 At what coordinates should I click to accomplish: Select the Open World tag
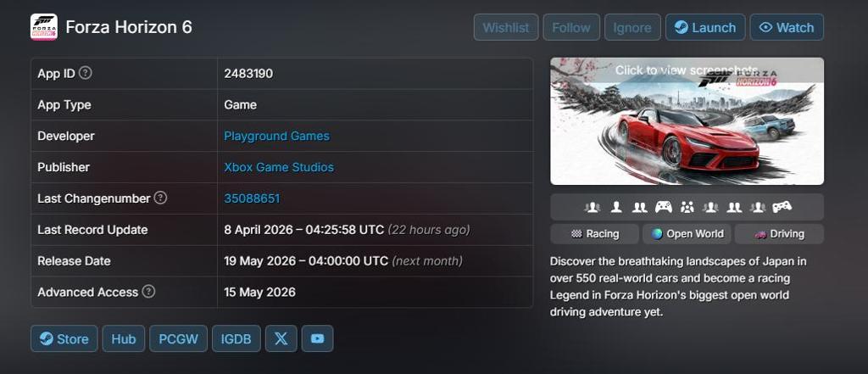(687, 234)
